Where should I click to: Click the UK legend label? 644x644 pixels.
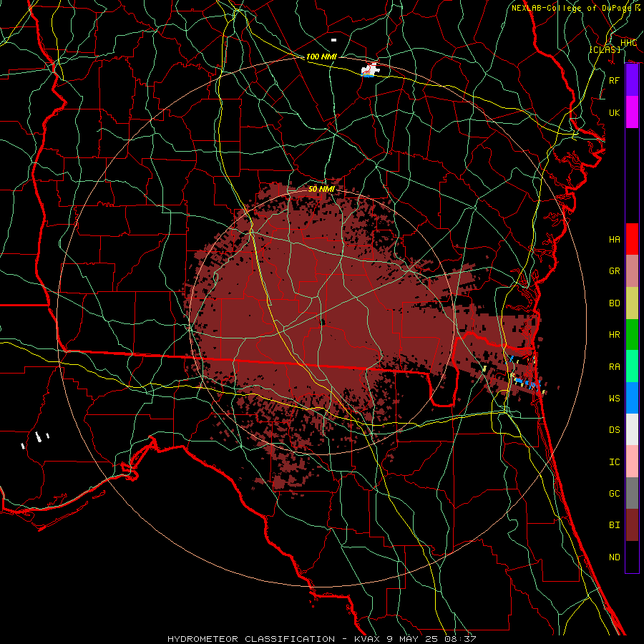[x=614, y=112]
